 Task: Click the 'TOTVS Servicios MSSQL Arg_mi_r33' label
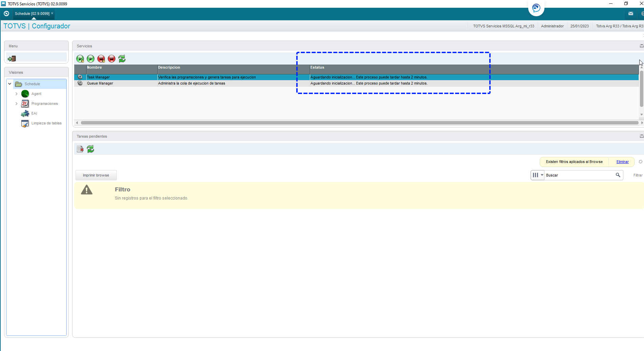coord(504,26)
